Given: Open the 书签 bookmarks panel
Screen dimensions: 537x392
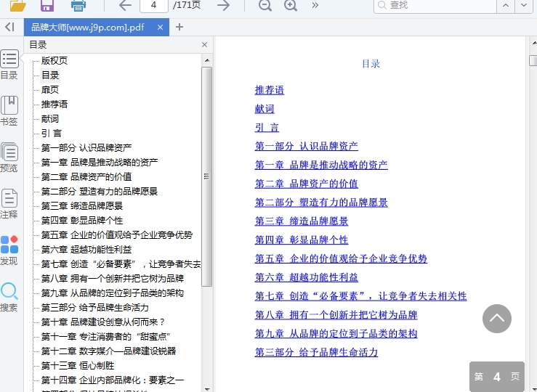Looking at the screenshot, I should pos(9,111).
